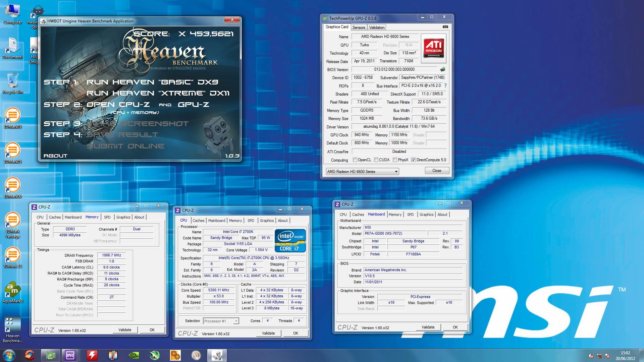Open the SPD tab in CPU-Z Memory window

(x=107, y=217)
